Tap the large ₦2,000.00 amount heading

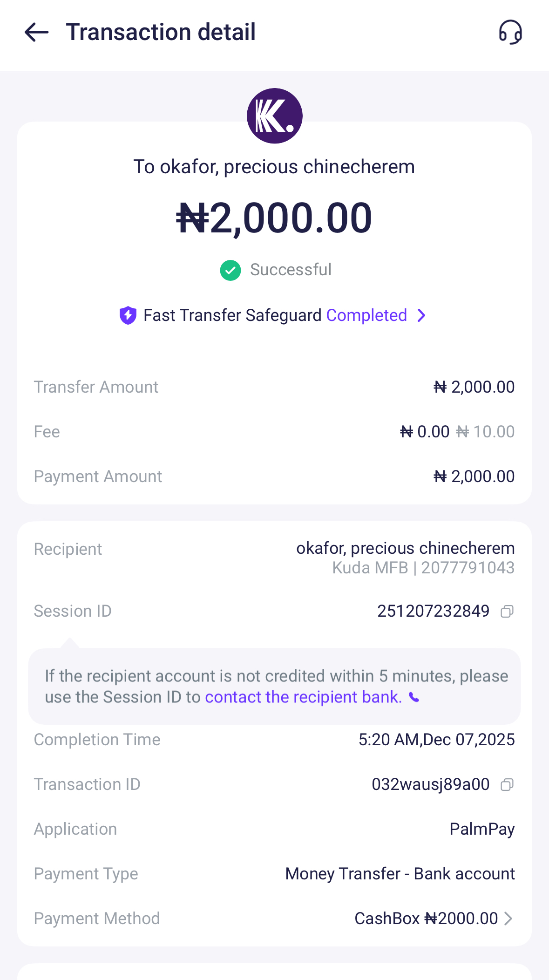coord(274,218)
